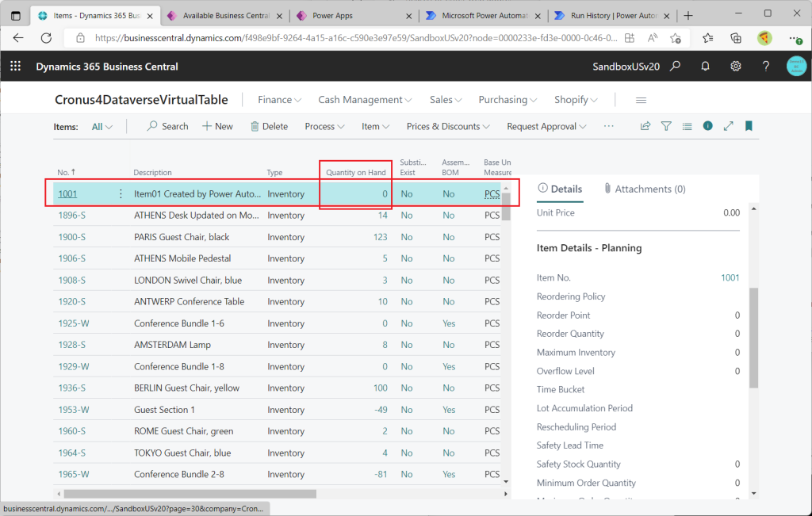
Task: Add this page to browser favorites
Action: tap(676, 38)
